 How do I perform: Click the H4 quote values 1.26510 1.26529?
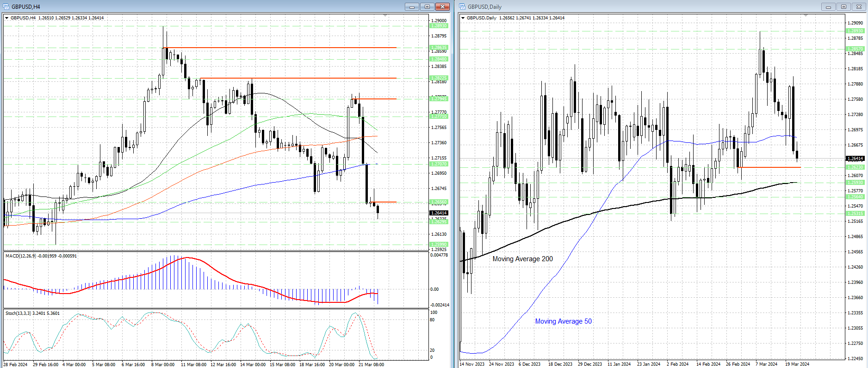click(x=55, y=18)
